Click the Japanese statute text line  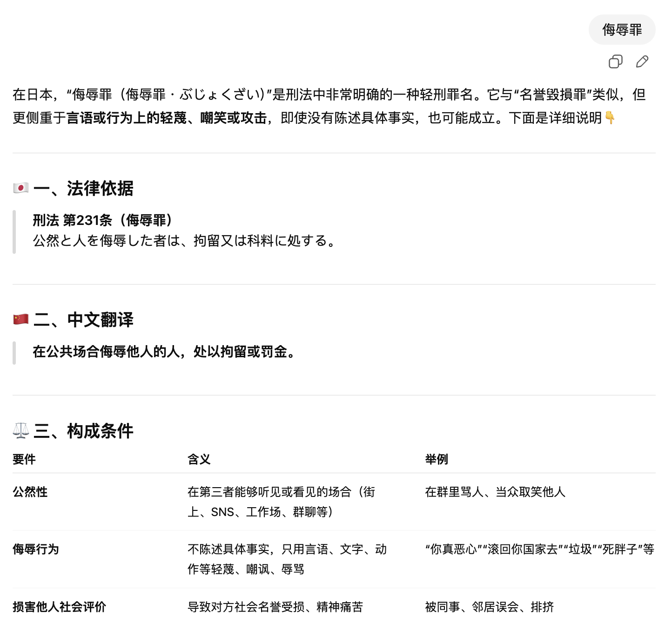click(x=184, y=241)
